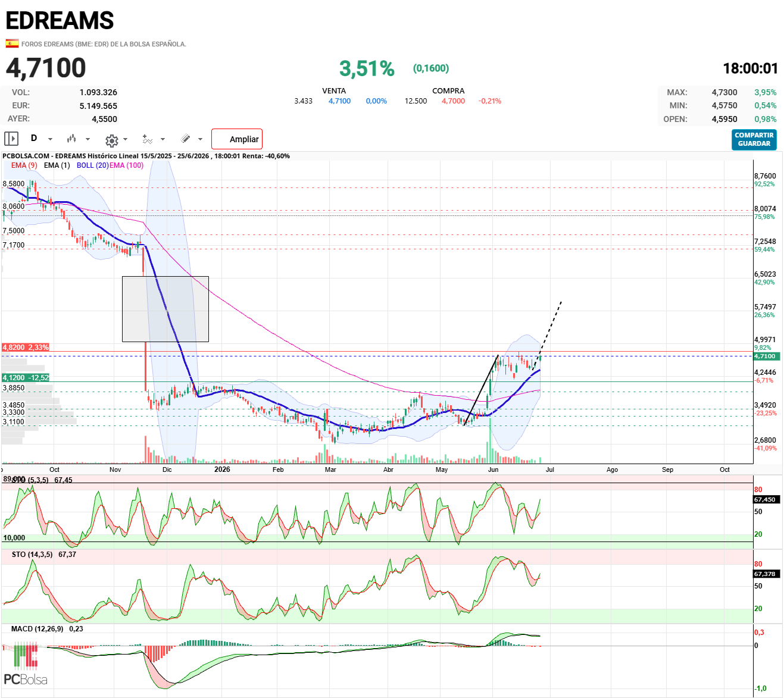Viewport: 784px width, 698px height.
Task: Click the green 4,1200 -12,52 price tag
Action: [26, 378]
